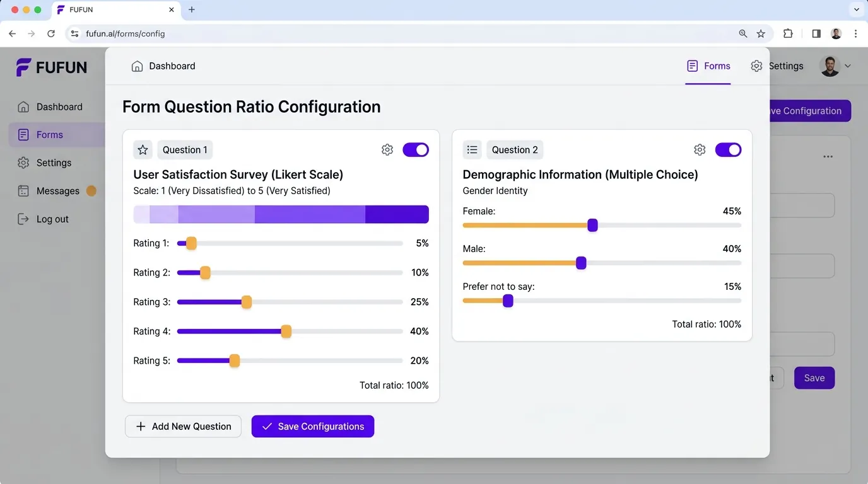Viewport: 868px width, 484px height.
Task: Open Settings in the left sidebar
Action: (45, 163)
